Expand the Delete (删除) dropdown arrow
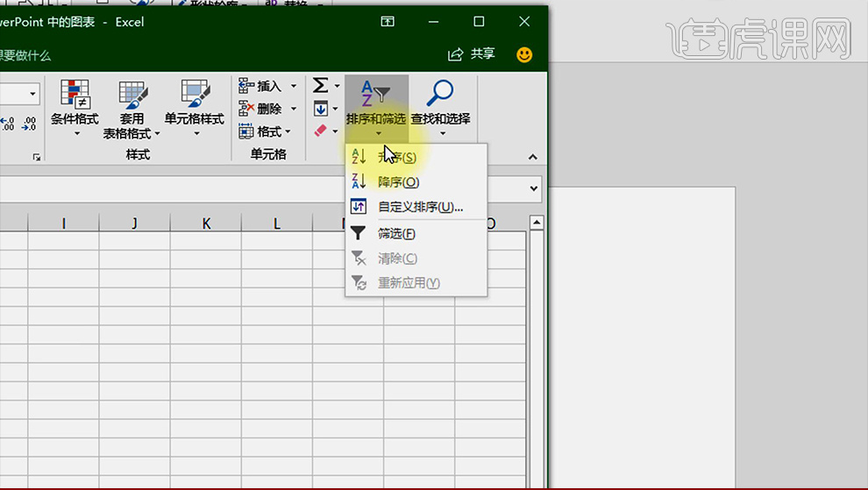 tap(293, 109)
